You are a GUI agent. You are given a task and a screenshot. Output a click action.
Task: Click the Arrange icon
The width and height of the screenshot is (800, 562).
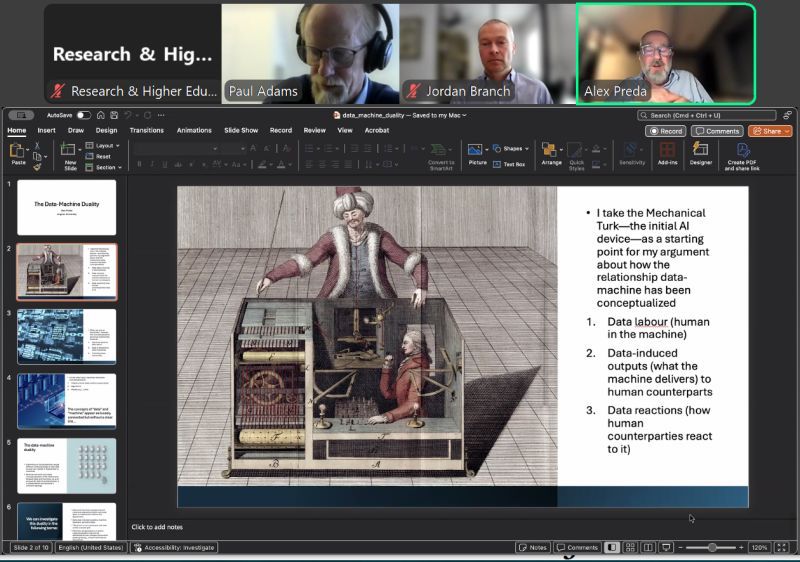click(549, 150)
